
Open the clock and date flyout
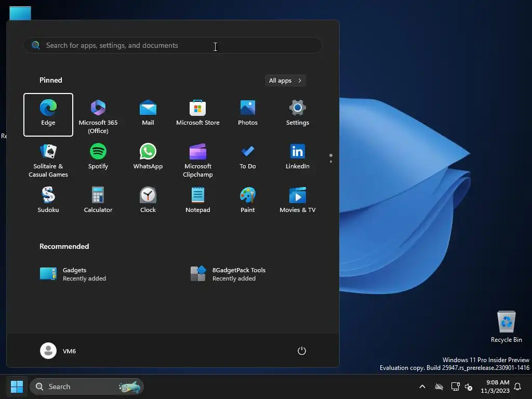point(495,387)
